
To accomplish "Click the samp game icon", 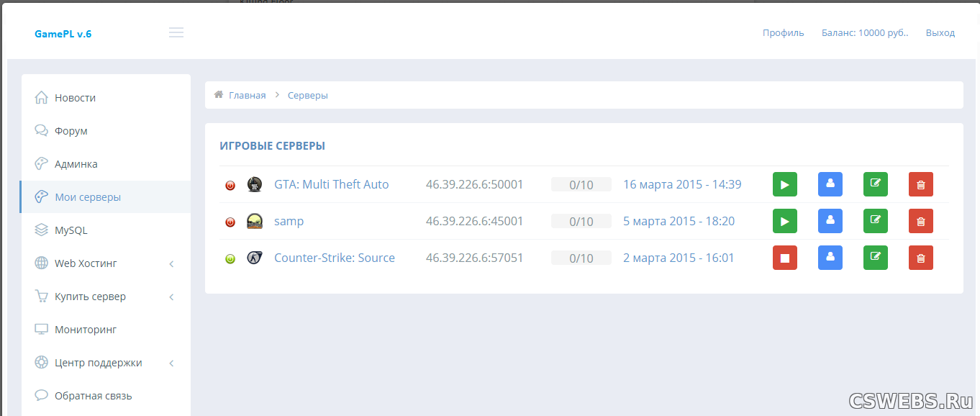I will [x=255, y=221].
